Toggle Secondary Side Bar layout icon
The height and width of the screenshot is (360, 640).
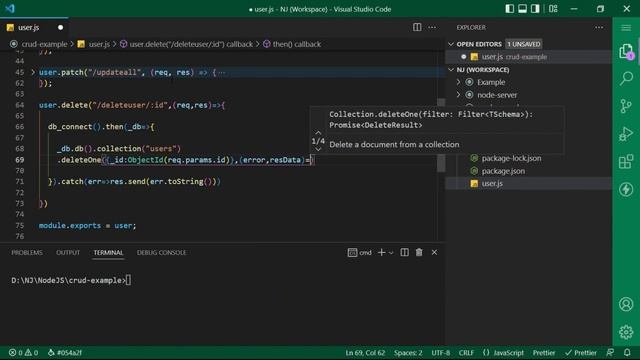(535, 9)
